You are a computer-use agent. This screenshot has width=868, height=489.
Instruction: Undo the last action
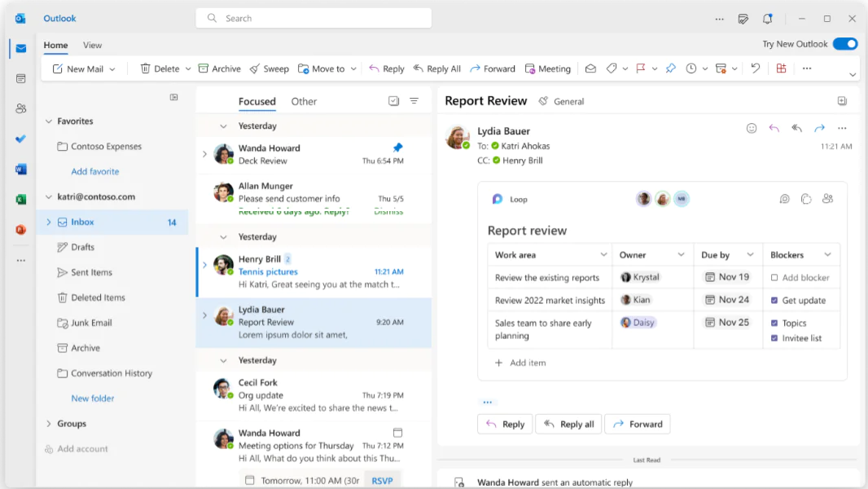click(x=755, y=68)
